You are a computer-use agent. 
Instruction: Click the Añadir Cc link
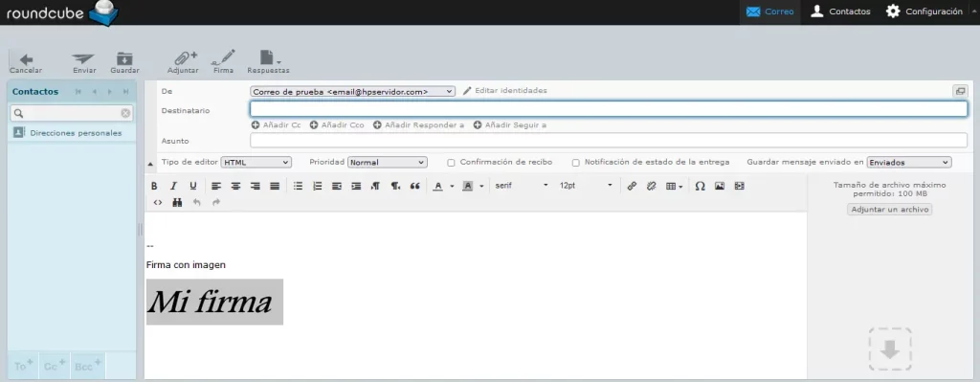277,125
